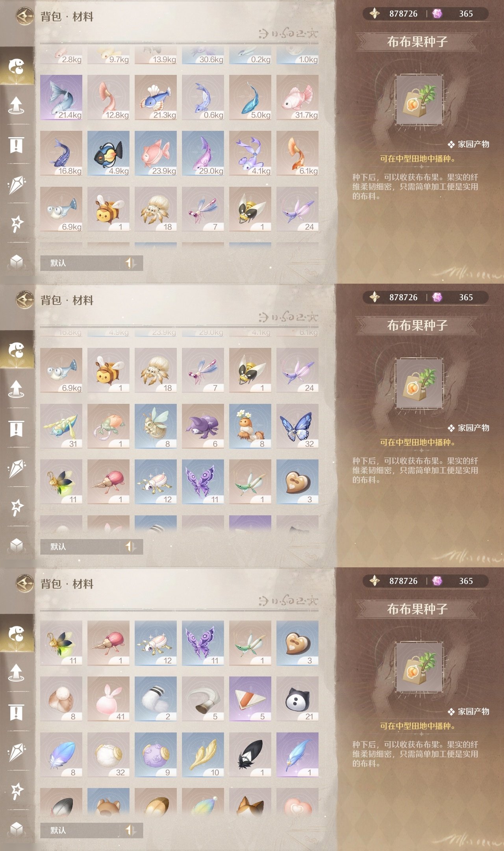Click the orange goldfish weighing 6.1kg
504x851 pixels.
point(297,153)
